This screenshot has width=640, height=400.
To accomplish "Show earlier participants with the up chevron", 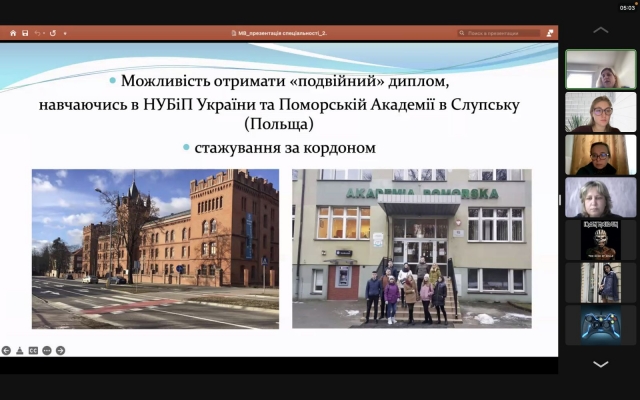I will pos(600,30).
